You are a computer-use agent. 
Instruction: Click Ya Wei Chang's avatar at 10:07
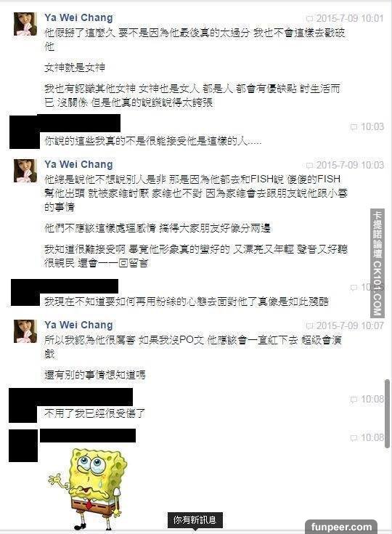point(25,331)
